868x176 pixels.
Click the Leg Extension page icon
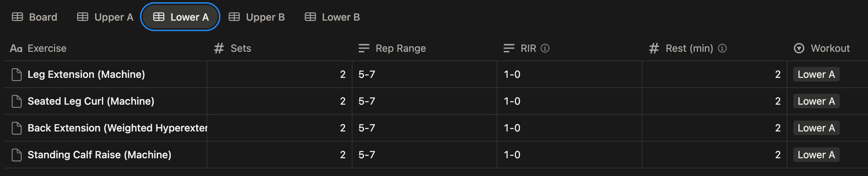pyautogui.click(x=17, y=75)
